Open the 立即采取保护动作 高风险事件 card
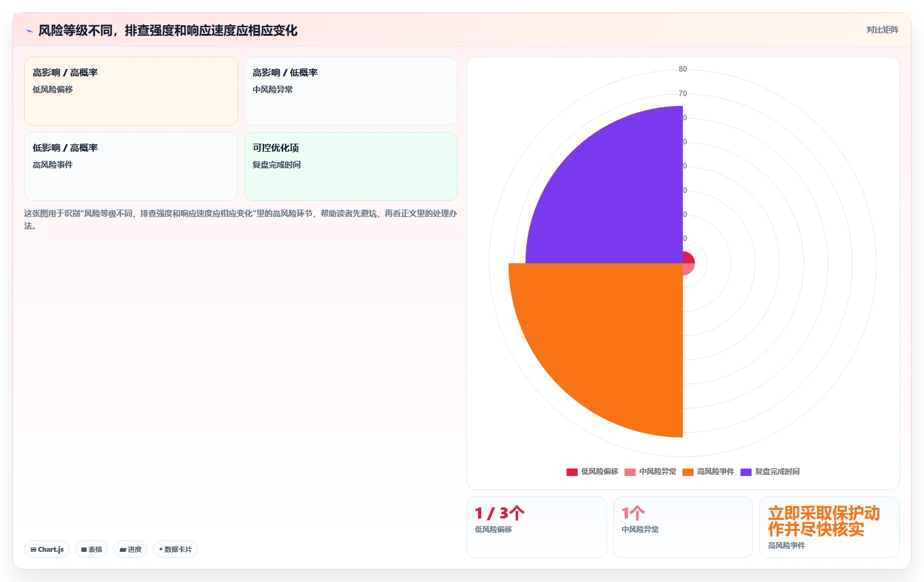The width and height of the screenshot is (924, 582). tap(830, 527)
